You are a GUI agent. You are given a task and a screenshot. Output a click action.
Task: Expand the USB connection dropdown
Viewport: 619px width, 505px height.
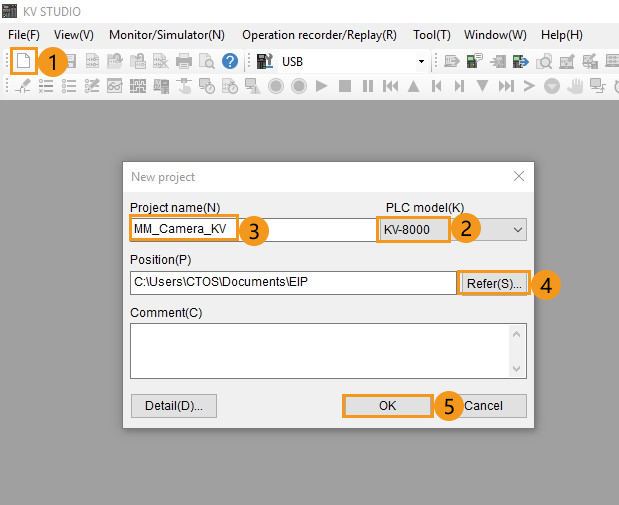click(x=421, y=62)
